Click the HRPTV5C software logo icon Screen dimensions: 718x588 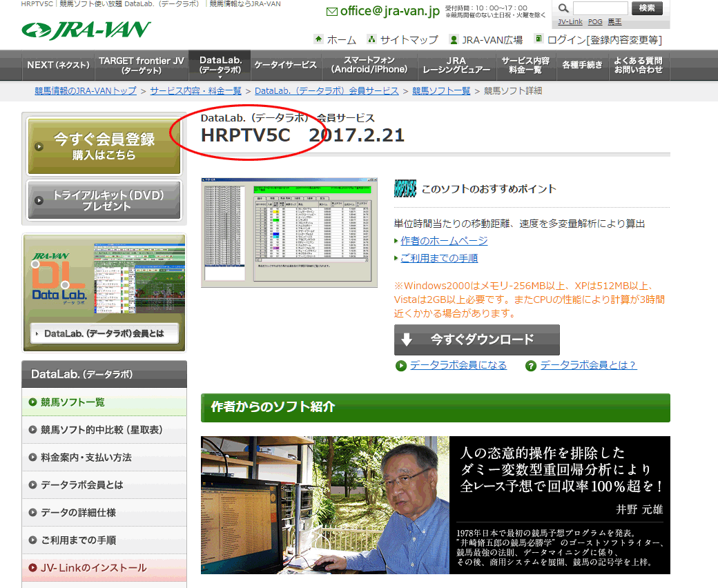[405, 188]
